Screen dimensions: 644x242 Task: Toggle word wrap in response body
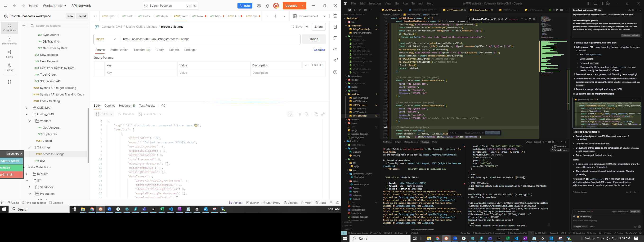click(290, 114)
